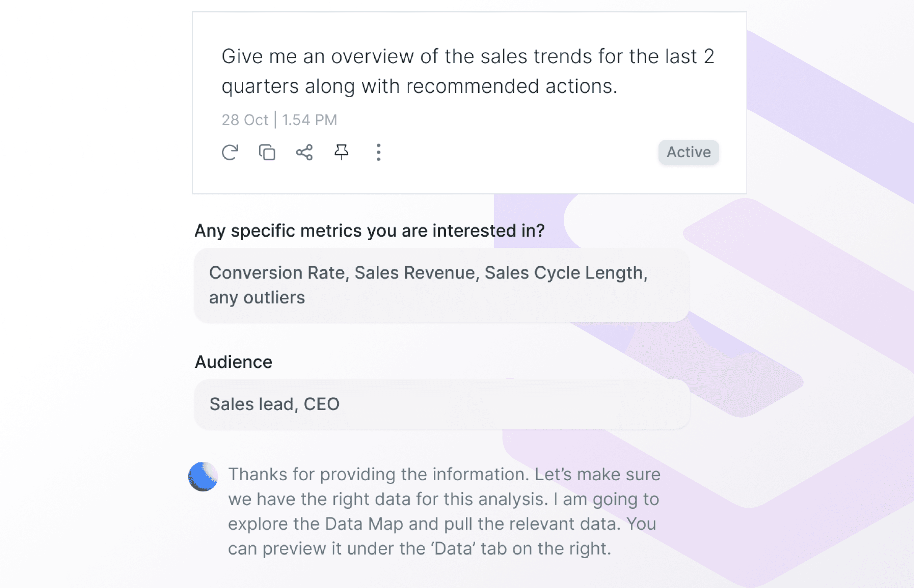Viewport: 914px width, 588px height.
Task: Click the sales trends prompt text
Action: pos(468,71)
